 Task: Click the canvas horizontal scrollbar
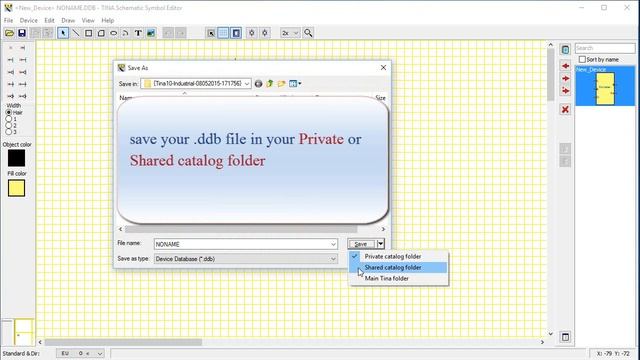click(x=123, y=342)
